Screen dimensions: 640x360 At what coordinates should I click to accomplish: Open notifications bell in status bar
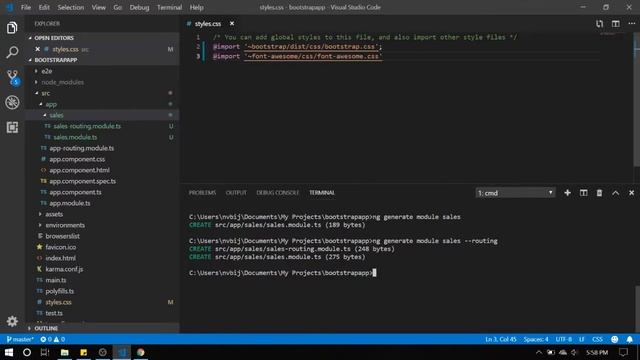click(630, 339)
